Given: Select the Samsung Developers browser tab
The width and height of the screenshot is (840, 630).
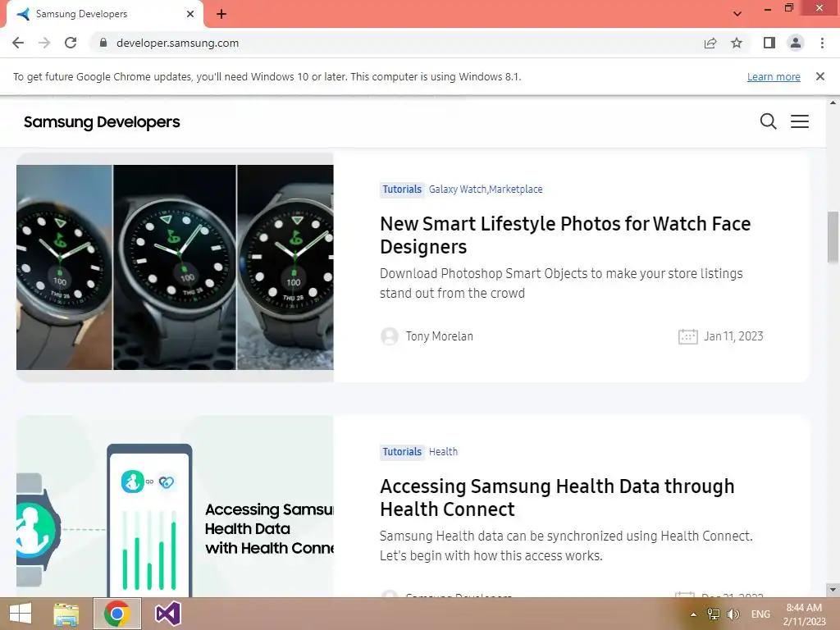Looking at the screenshot, I should click(x=104, y=14).
